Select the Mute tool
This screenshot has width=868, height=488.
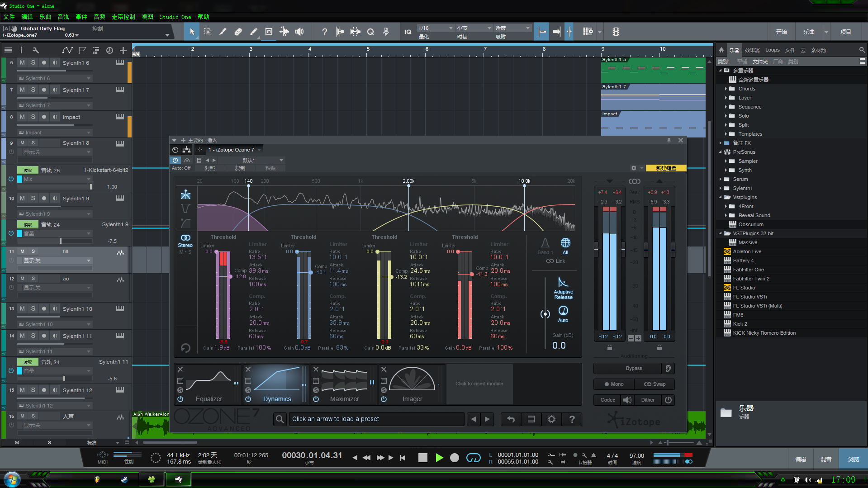[x=269, y=32]
